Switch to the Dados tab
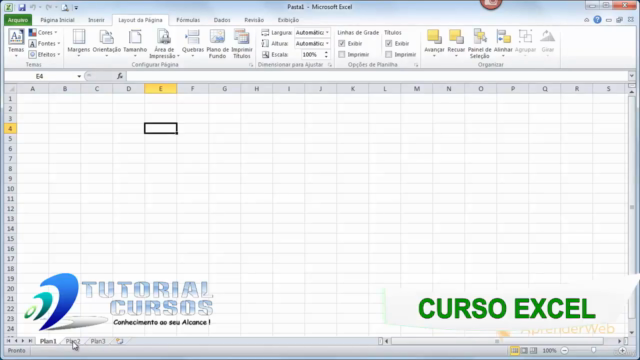640x360 pixels. pyautogui.click(x=222, y=20)
